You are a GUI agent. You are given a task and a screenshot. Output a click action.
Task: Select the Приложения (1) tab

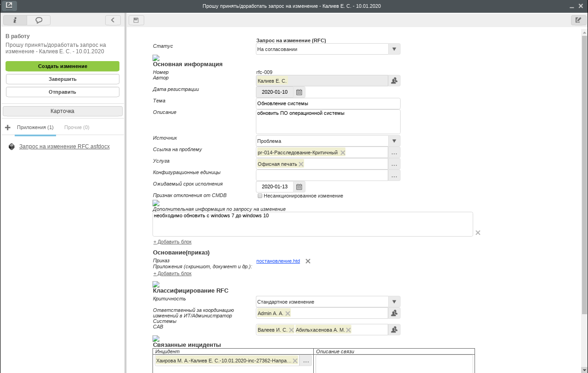[x=35, y=127]
